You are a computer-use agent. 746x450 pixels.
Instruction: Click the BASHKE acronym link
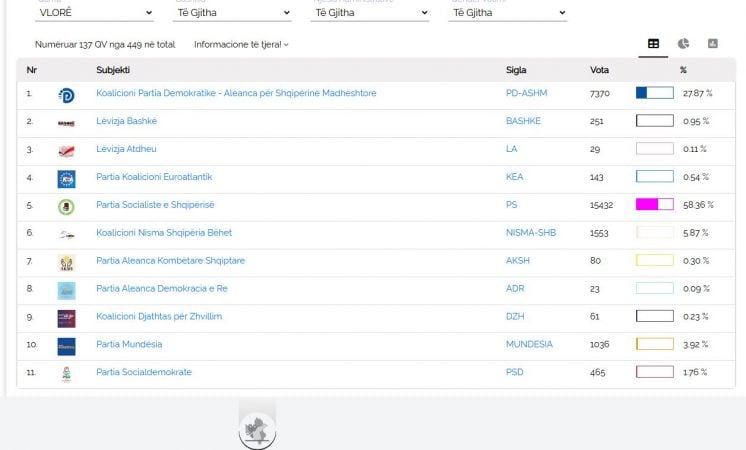point(523,121)
